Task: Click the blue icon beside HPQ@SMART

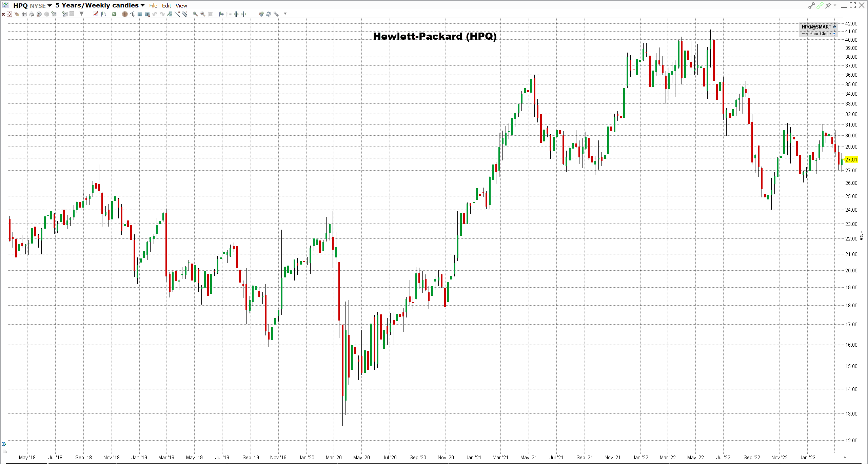Action: pos(834,27)
